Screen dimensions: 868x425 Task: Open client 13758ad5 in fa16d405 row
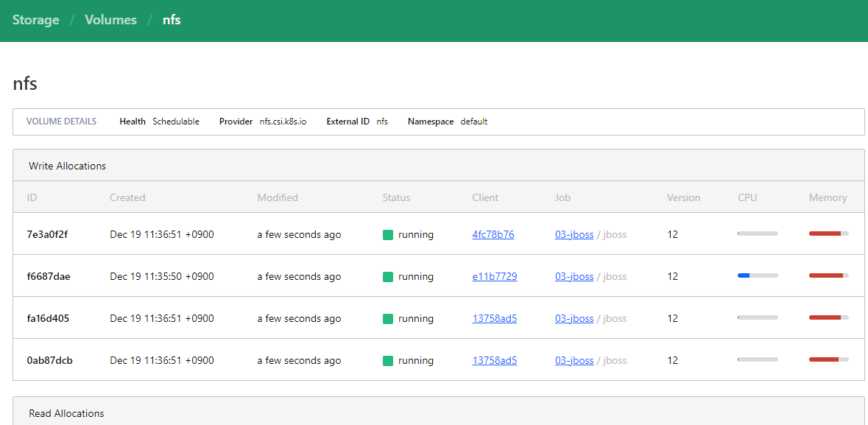[495, 319]
